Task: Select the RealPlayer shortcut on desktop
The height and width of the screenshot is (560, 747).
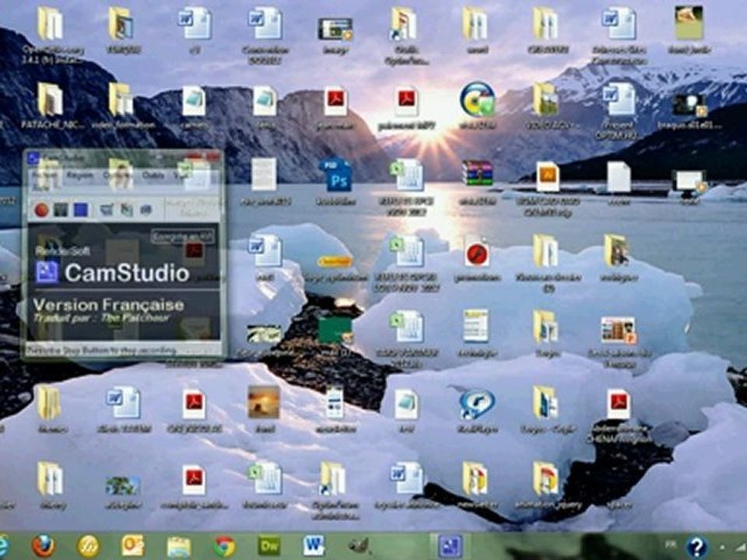Action: coord(477,411)
